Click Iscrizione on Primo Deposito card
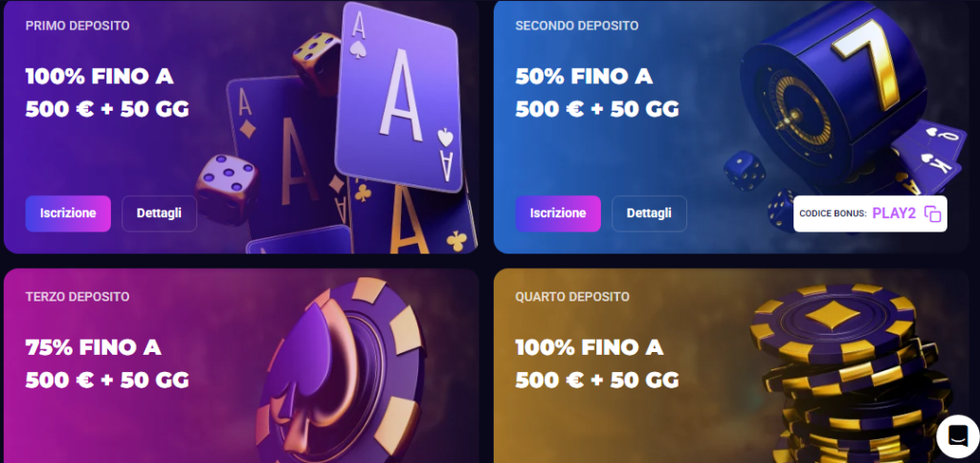Image resolution: width=980 pixels, height=463 pixels. click(68, 213)
